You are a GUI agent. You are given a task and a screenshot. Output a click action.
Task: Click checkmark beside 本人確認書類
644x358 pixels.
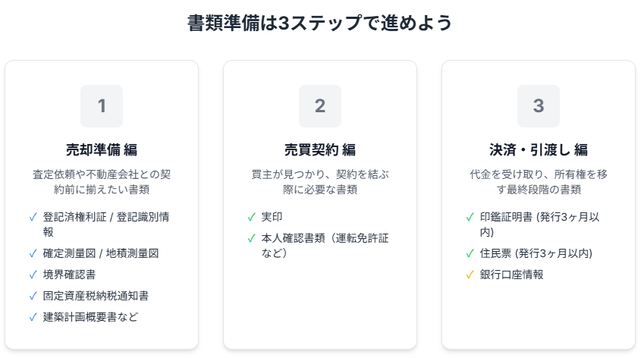[251, 238]
